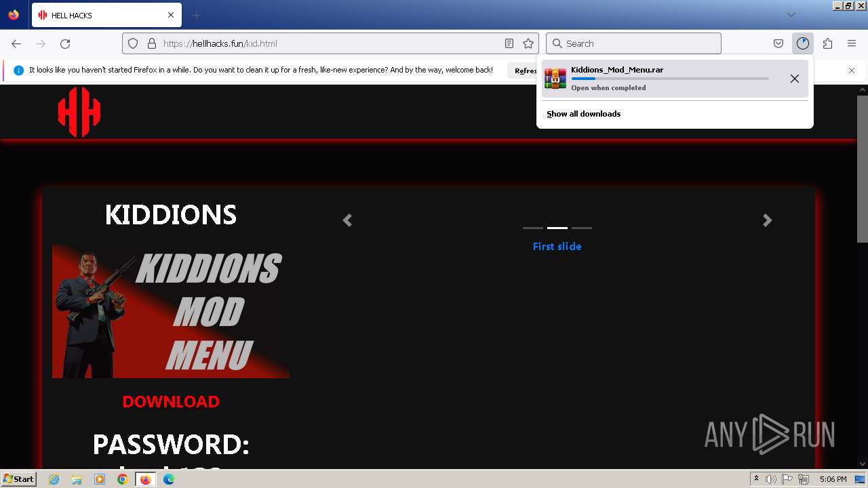Click the HH site logo
This screenshot has width=868, height=488.
click(x=79, y=112)
